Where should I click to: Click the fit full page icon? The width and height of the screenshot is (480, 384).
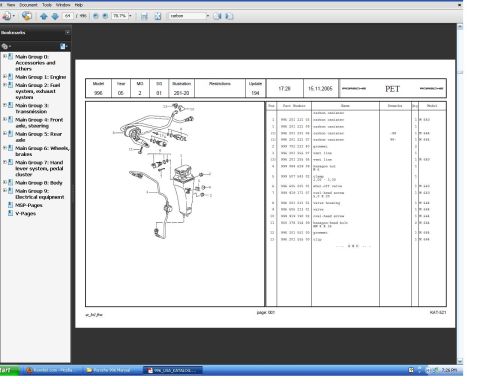(x=157, y=16)
